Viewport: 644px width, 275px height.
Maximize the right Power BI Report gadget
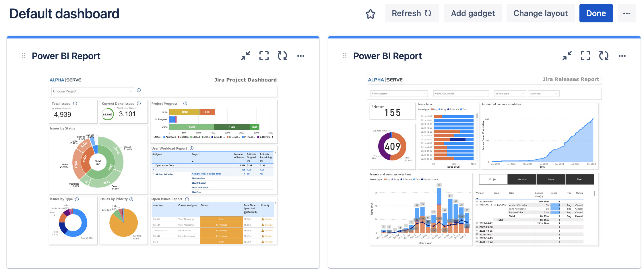click(585, 56)
